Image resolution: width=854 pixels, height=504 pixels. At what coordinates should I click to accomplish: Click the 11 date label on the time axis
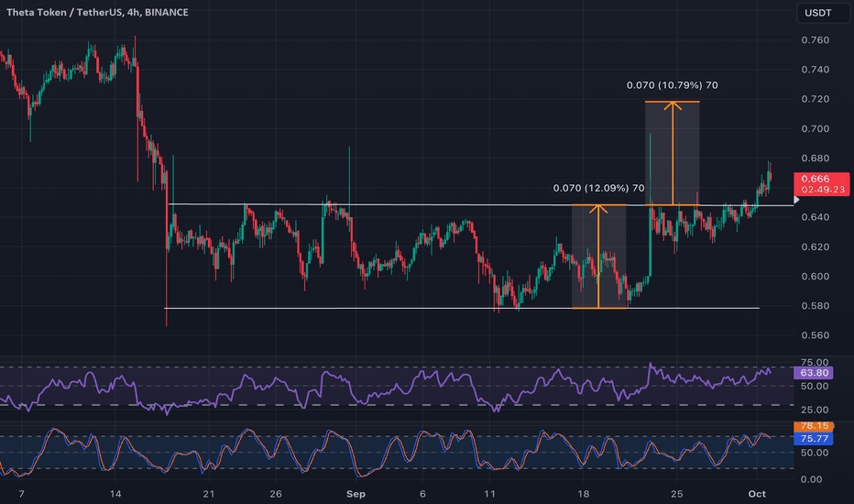coord(489,494)
